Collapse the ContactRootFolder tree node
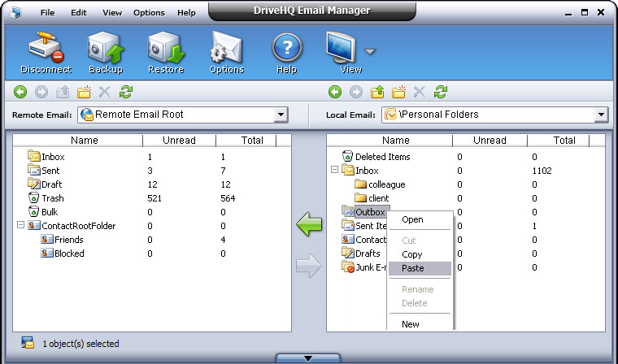Image resolution: width=618 pixels, height=364 pixels. 21,226
